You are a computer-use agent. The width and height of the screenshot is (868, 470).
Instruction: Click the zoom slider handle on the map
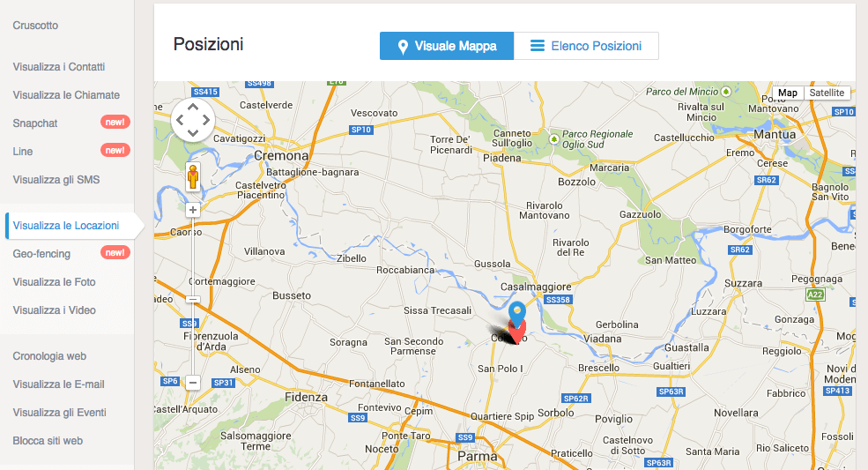[x=193, y=299]
